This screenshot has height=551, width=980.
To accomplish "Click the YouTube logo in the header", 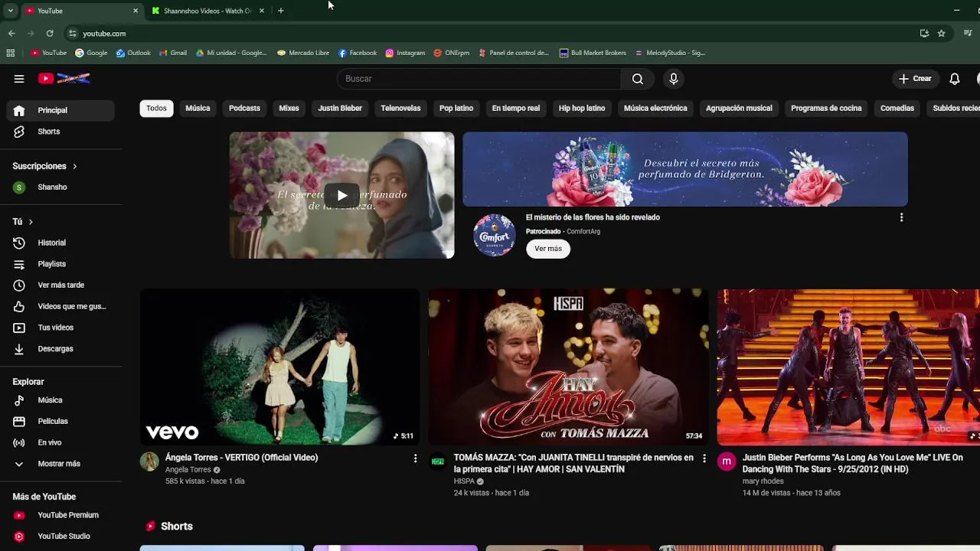I will [64, 79].
